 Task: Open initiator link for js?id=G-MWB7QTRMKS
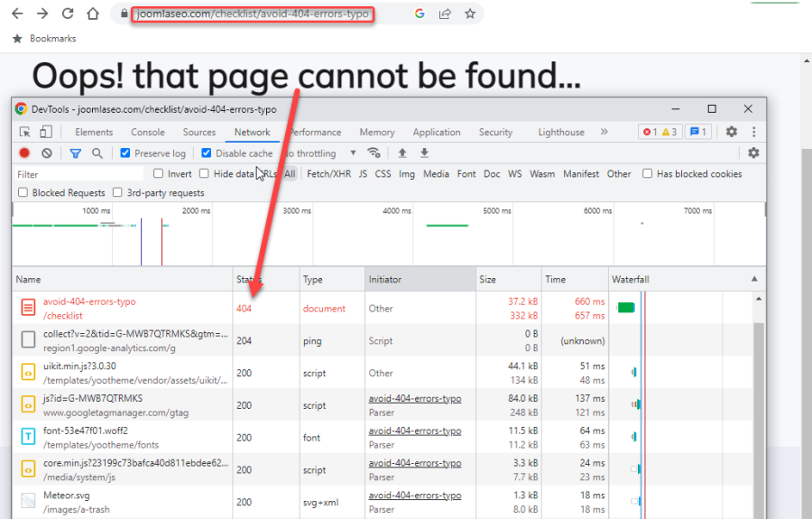click(415, 398)
